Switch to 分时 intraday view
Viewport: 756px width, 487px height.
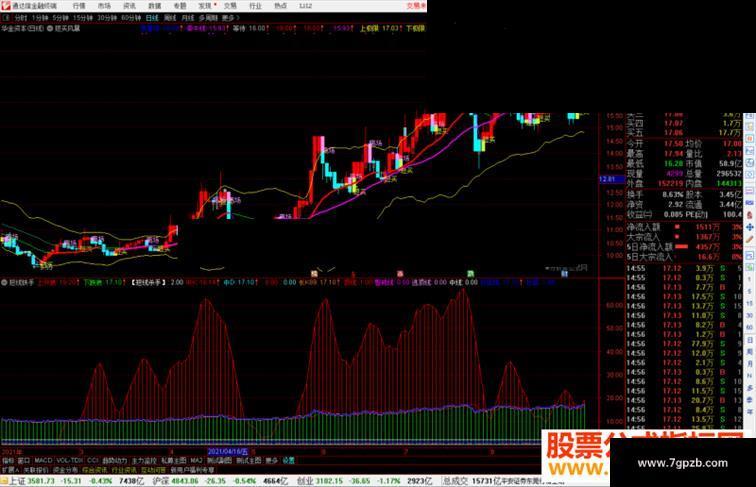(21, 18)
